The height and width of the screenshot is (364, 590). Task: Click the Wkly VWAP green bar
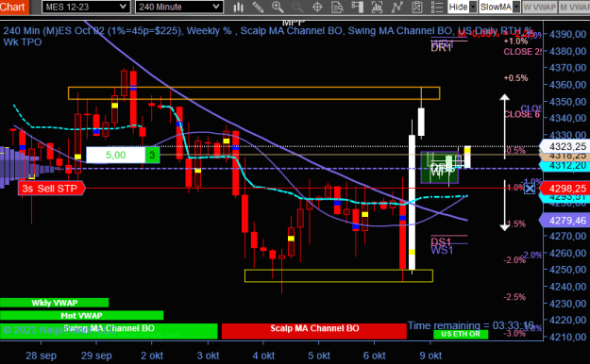54,303
